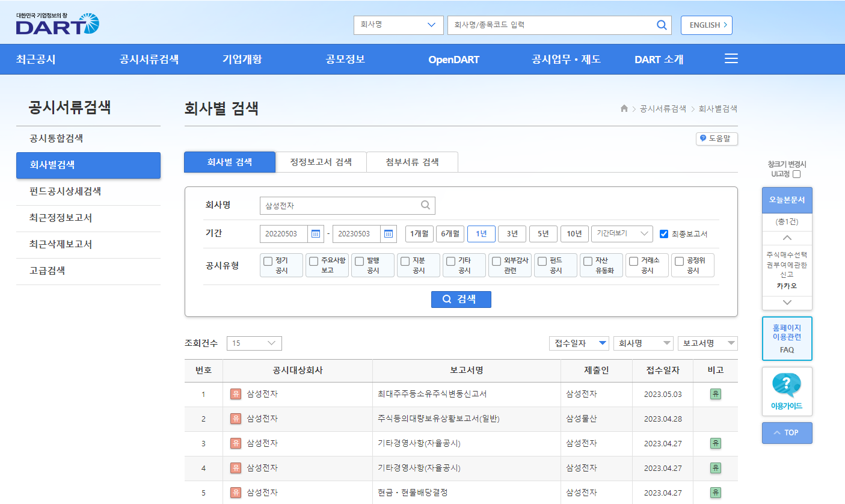
Task: Check the 외부감사관련 disclosure type
Action: (497, 261)
